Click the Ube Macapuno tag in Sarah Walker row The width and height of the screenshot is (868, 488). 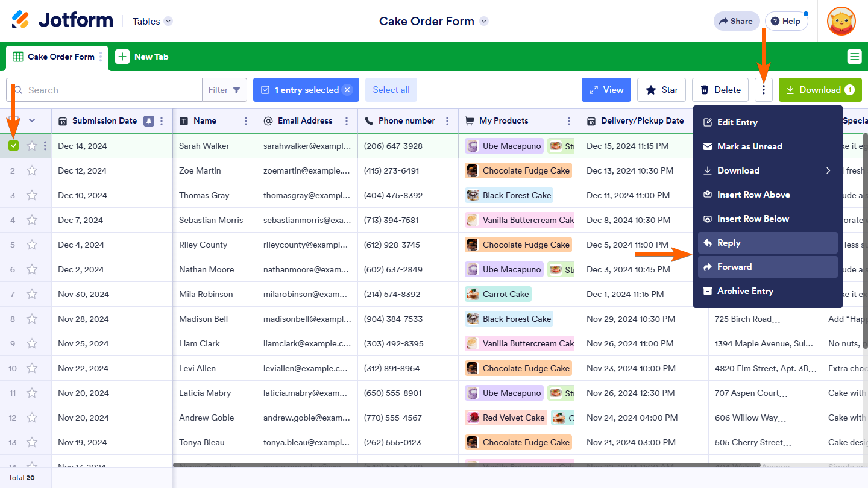click(x=504, y=146)
